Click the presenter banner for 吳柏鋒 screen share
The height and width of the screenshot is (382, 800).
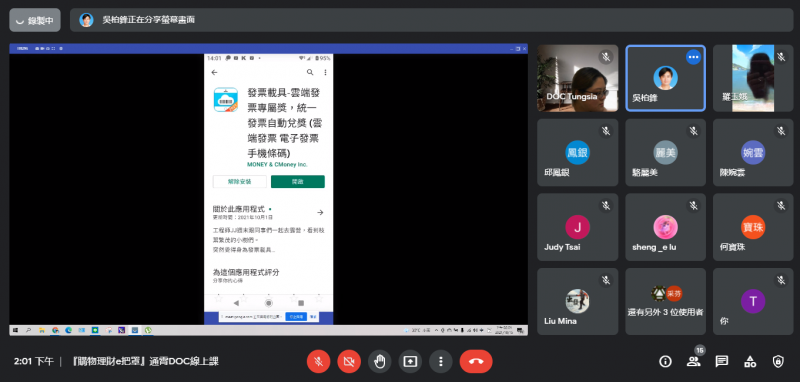click(x=431, y=20)
